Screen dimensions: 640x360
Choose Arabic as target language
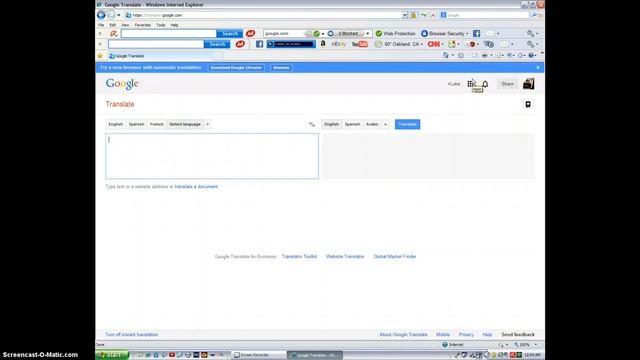click(x=372, y=124)
